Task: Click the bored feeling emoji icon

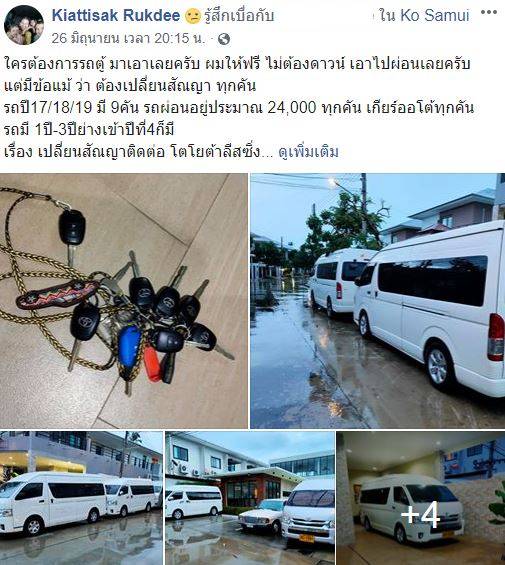Action: [x=193, y=16]
